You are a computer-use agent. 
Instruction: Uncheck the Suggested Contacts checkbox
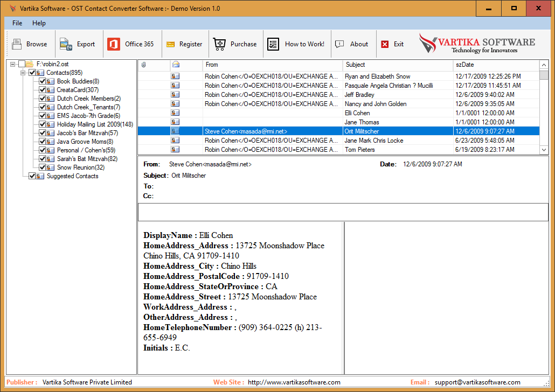click(32, 176)
